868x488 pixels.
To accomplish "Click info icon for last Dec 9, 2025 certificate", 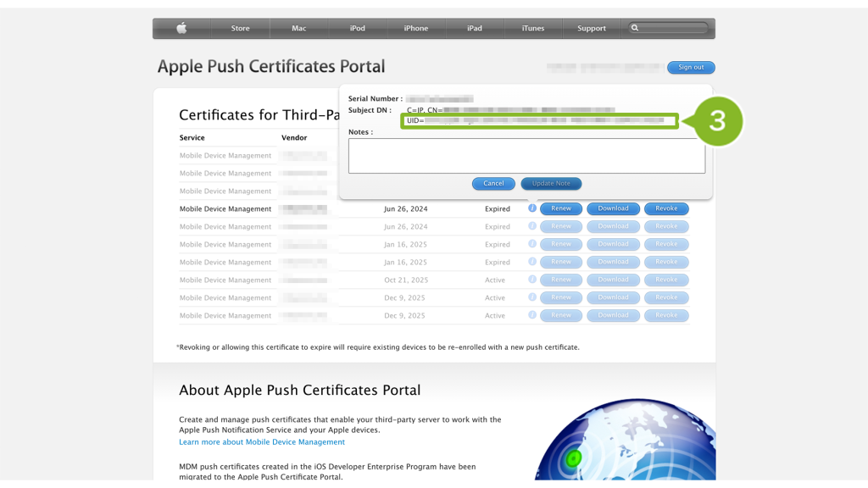I will [x=532, y=315].
